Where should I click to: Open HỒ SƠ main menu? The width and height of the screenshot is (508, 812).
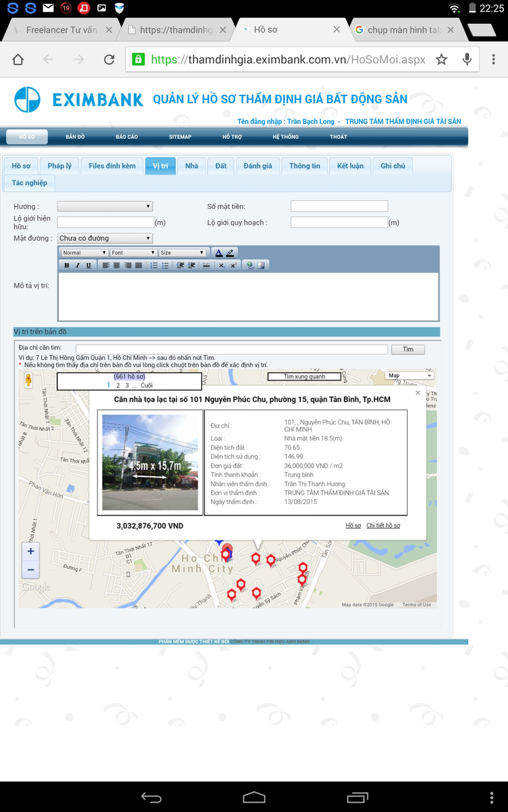(27, 137)
